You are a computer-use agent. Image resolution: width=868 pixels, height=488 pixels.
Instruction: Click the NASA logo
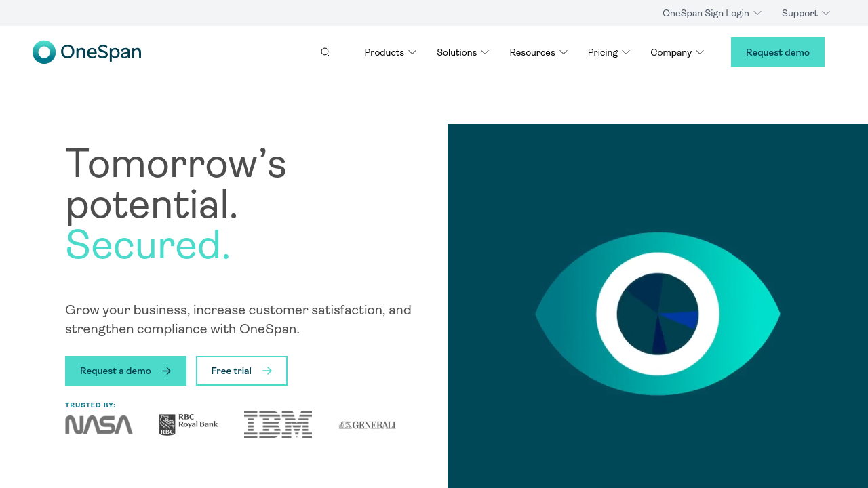(99, 425)
